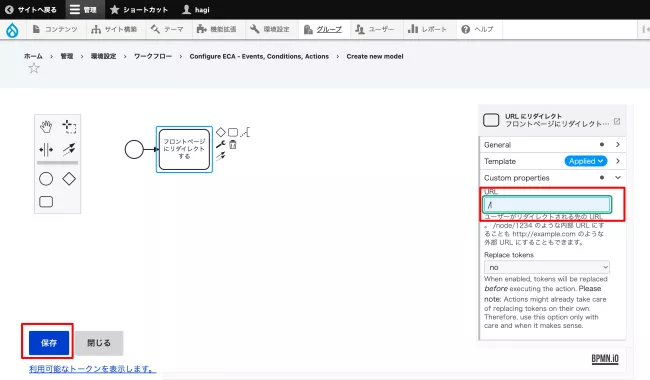Viewport: 650px width, 380px height.
Task: Collapse the Custom properties section
Action: click(x=553, y=178)
